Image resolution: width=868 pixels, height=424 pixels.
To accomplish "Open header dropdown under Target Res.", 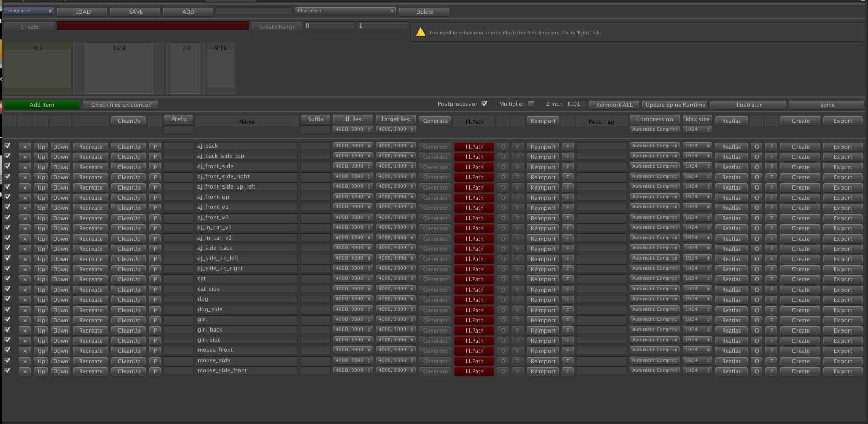I will tap(396, 129).
